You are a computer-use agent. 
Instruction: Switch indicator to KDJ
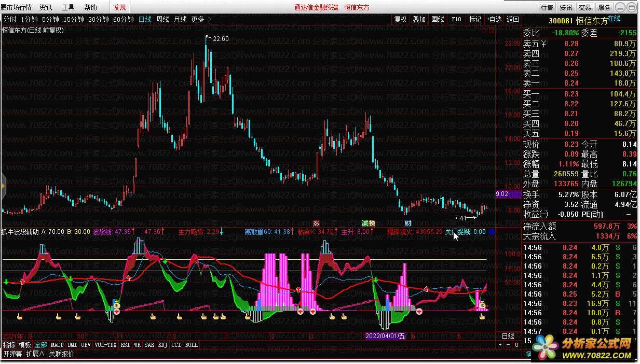point(163,345)
